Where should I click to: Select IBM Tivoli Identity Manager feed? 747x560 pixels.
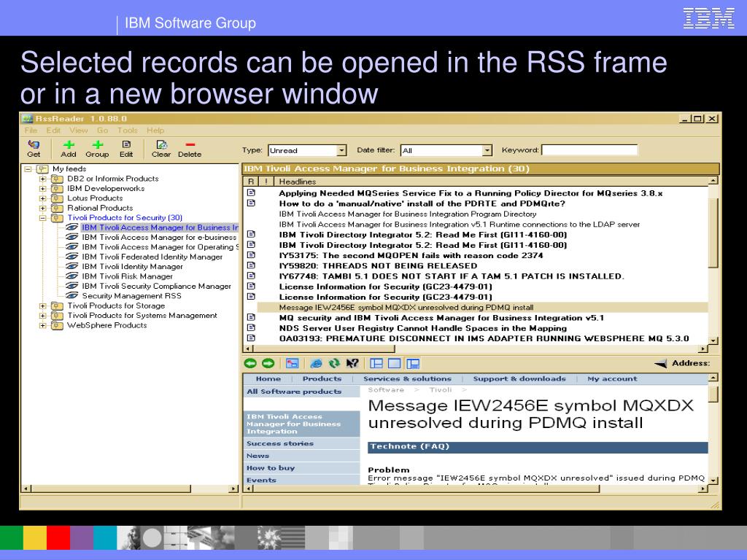pyautogui.click(x=133, y=267)
